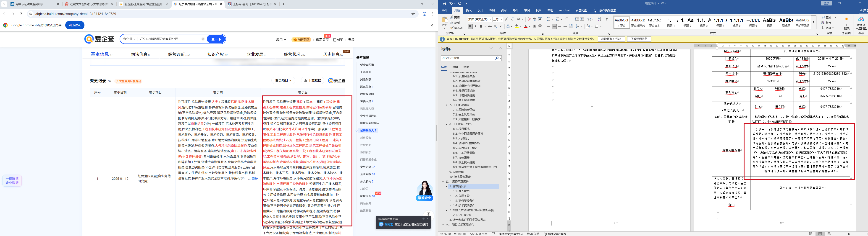Click the 更多 link in 变更前 column
The height and width of the screenshot is (236, 868).
255,179
